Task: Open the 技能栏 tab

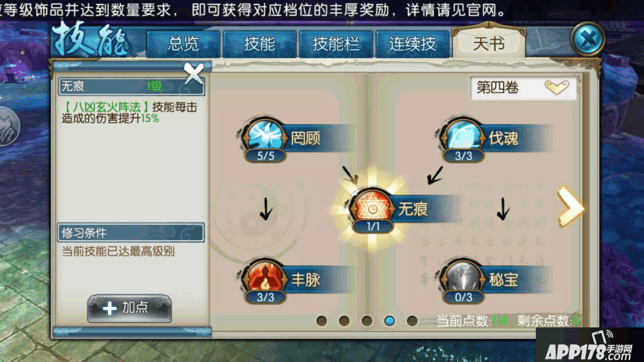Action: point(336,43)
